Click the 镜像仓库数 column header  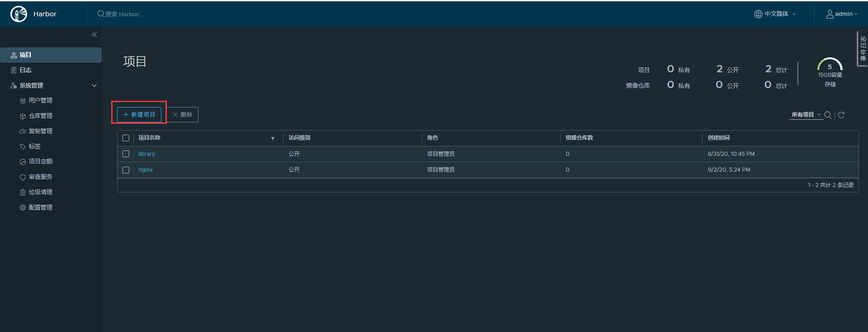click(x=579, y=138)
